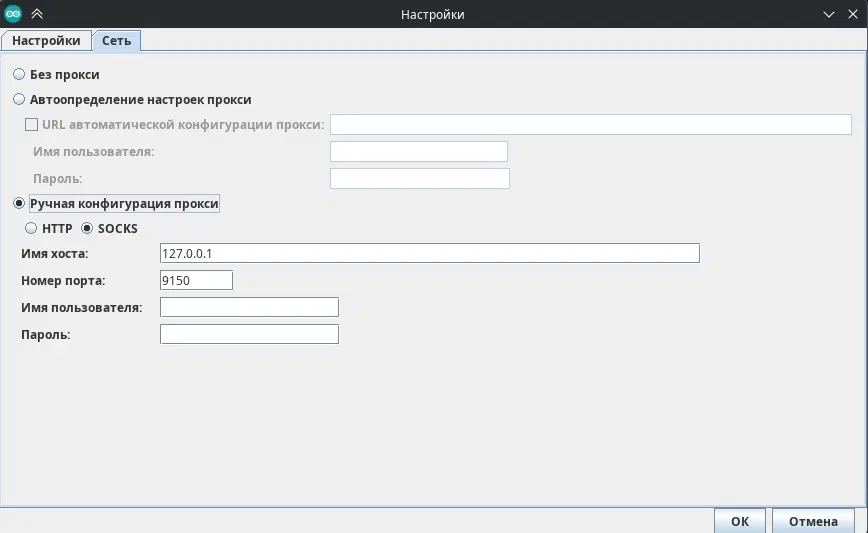Focus manual proxy Пароль field
The image size is (868, 533).
[x=249, y=334]
